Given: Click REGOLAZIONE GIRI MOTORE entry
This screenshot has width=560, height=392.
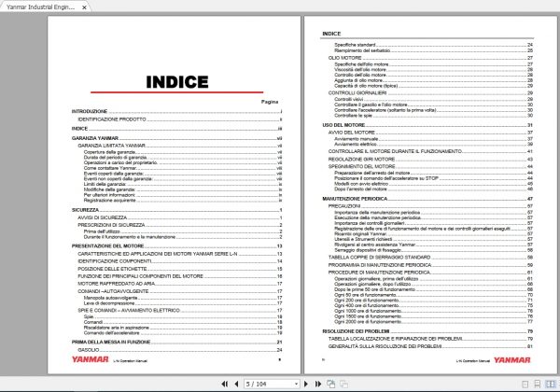Looking at the screenshot, I should pyautogui.click(x=361, y=160).
